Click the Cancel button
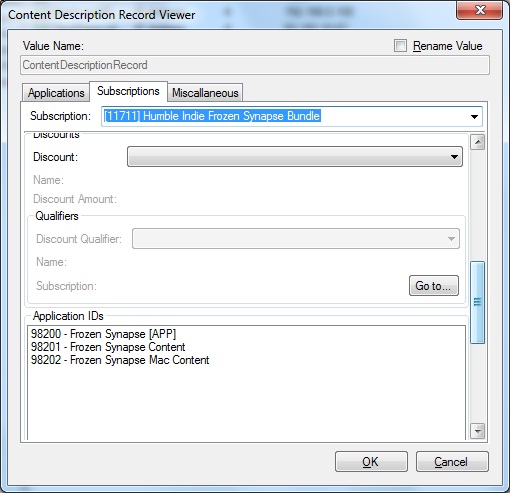The width and height of the screenshot is (510, 493). (452, 462)
